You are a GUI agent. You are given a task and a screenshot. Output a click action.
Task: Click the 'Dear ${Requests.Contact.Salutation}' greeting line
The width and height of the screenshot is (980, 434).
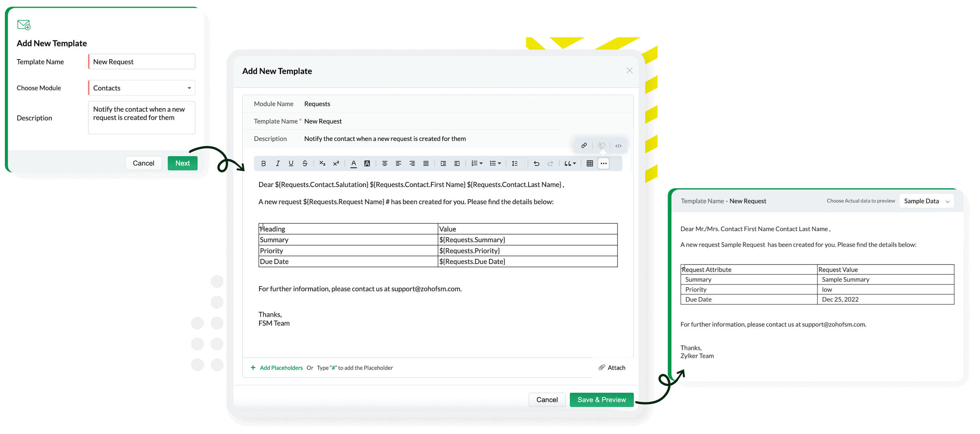coord(411,185)
